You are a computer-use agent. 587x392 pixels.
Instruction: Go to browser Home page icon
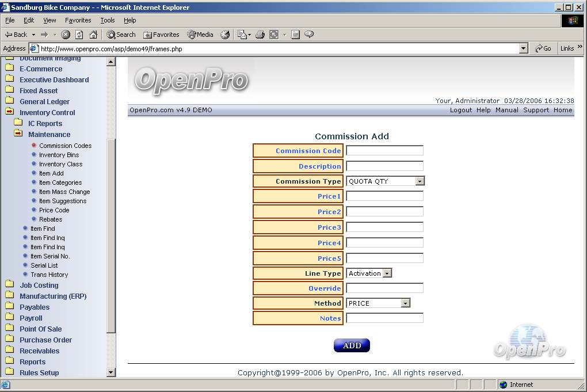point(93,35)
